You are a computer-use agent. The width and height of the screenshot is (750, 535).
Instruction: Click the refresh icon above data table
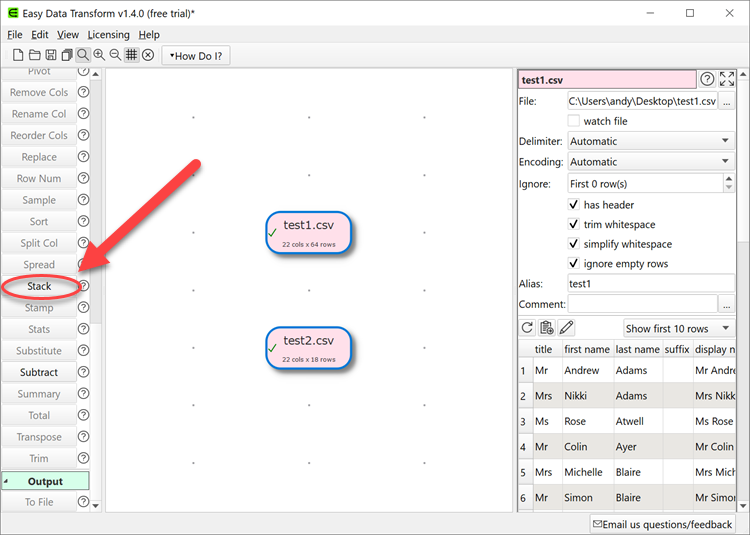point(528,328)
